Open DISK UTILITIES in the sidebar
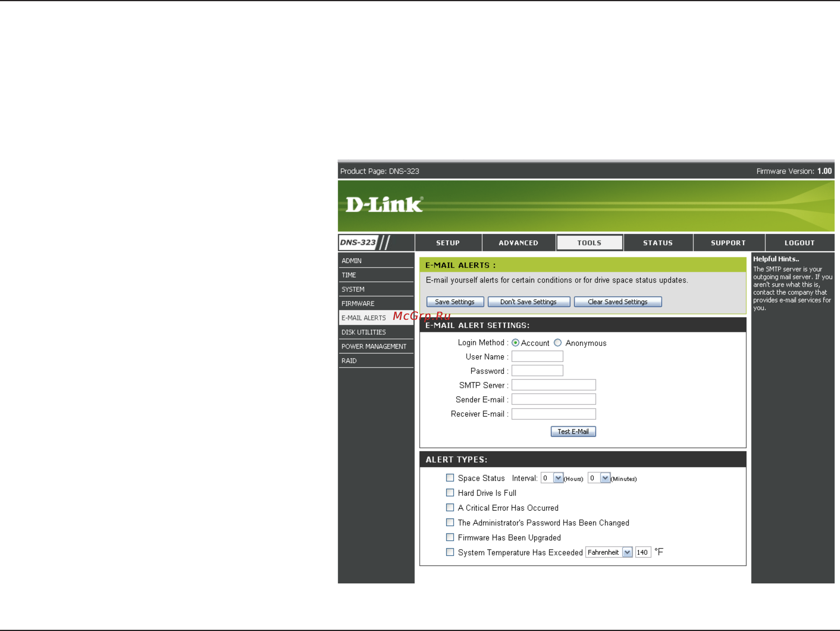The image size is (840, 631). [376, 332]
